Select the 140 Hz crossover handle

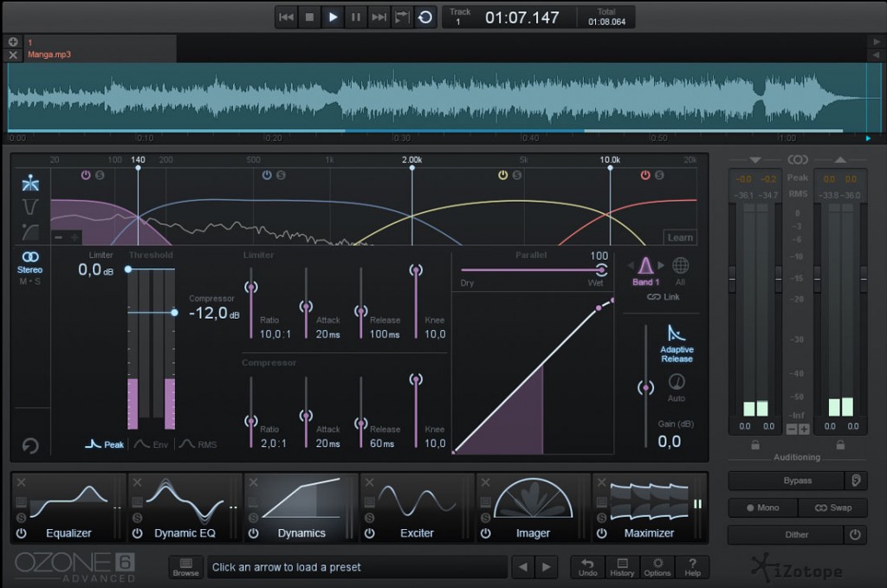[138, 168]
